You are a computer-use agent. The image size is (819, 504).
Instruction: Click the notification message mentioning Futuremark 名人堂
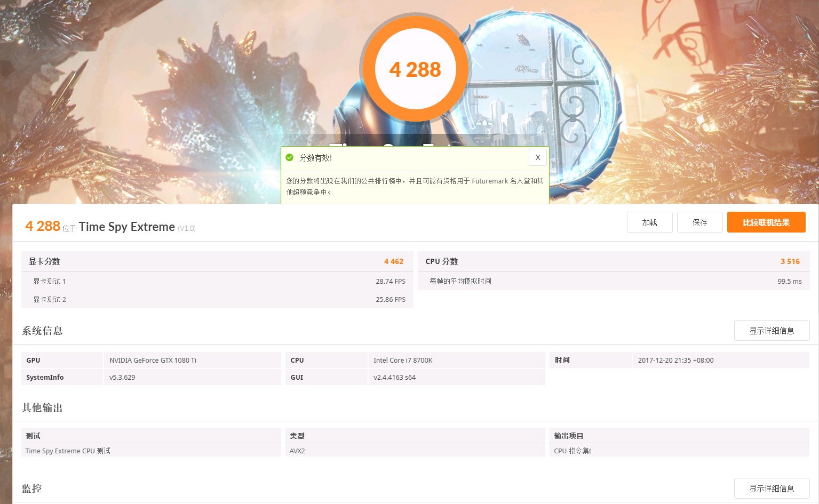pos(415,186)
